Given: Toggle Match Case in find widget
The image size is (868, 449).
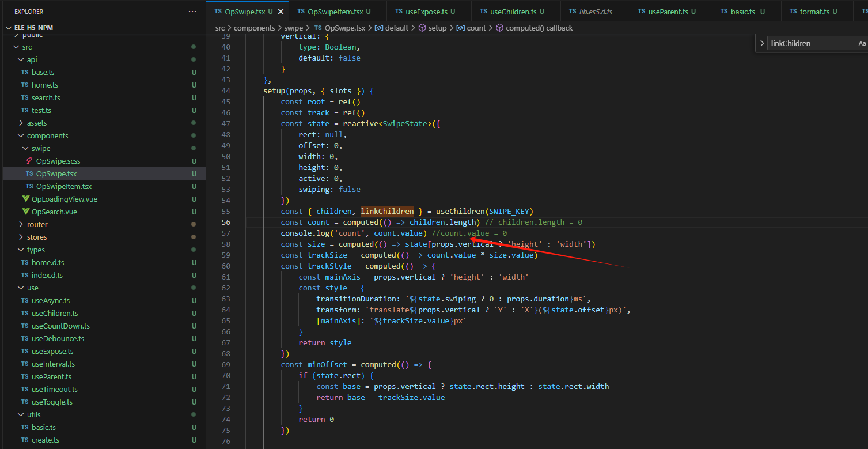Looking at the screenshot, I should (862, 43).
